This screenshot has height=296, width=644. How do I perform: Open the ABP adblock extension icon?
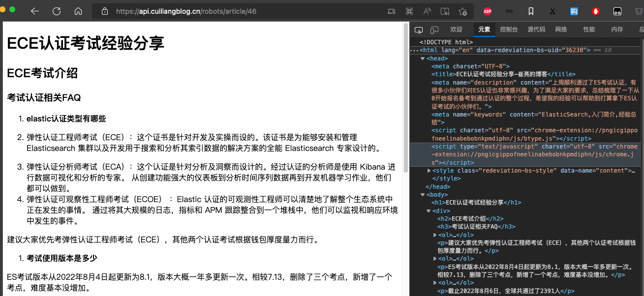pos(488,11)
